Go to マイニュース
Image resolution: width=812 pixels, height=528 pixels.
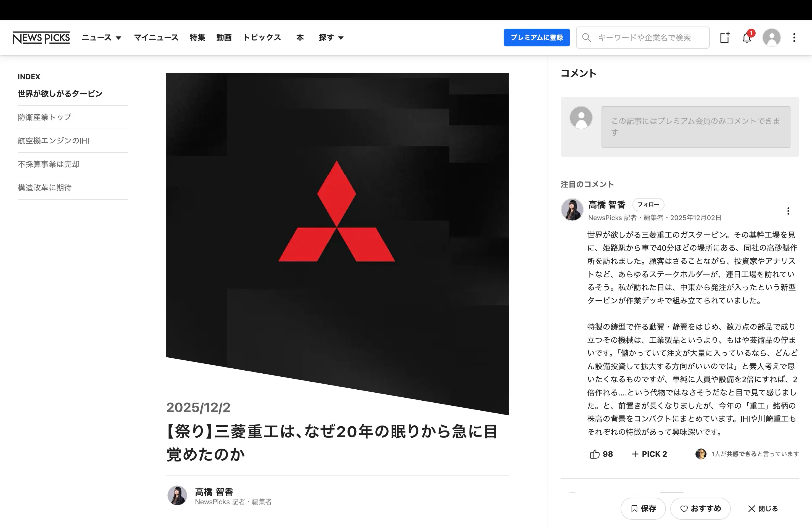(x=156, y=38)
